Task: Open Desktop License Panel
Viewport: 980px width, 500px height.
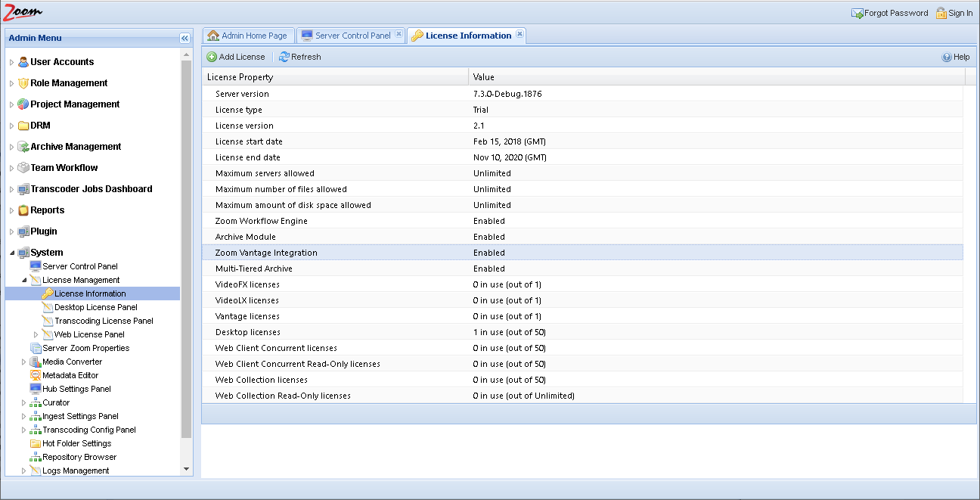Action: pos(96,307)
